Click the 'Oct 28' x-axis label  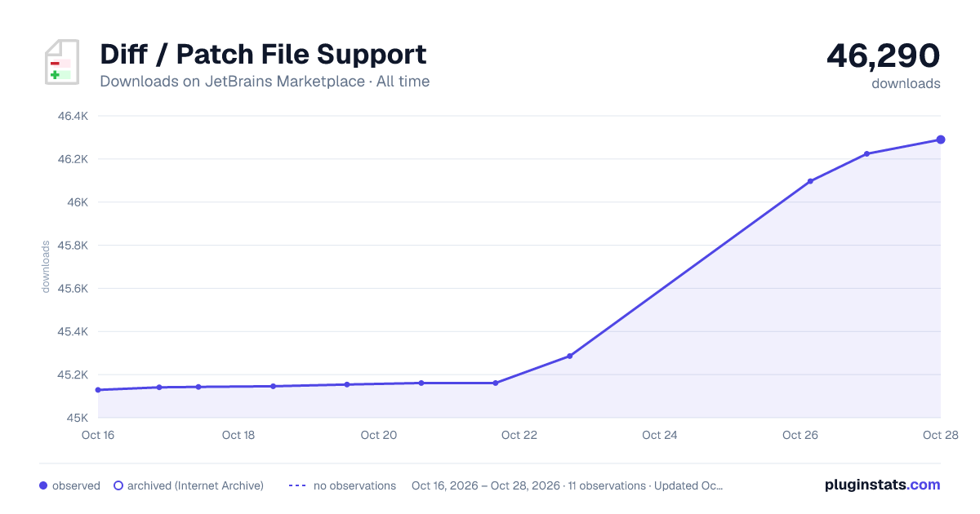point(939,435)
